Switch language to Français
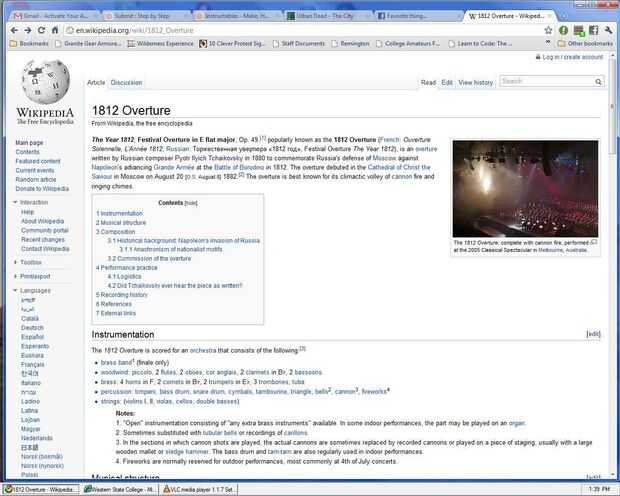 32,364
